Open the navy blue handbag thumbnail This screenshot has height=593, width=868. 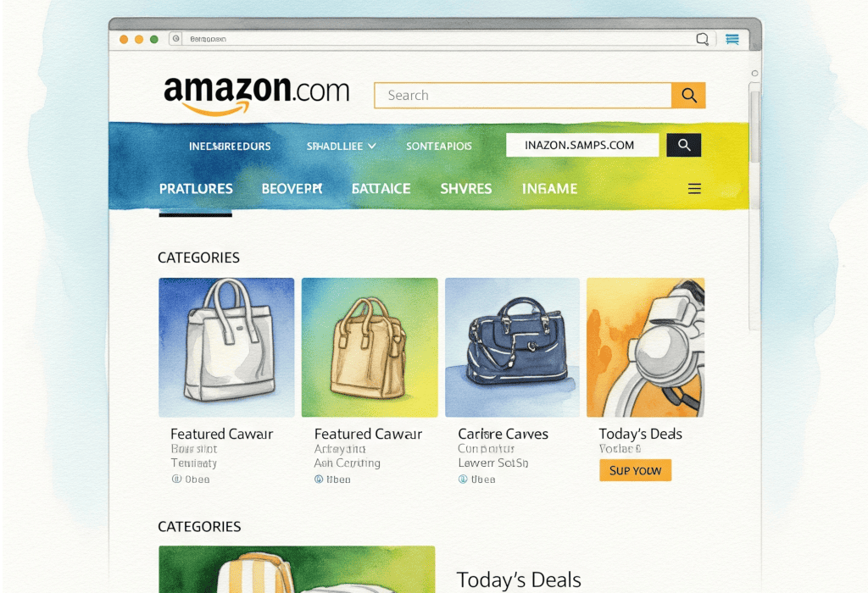click(512, 347)
